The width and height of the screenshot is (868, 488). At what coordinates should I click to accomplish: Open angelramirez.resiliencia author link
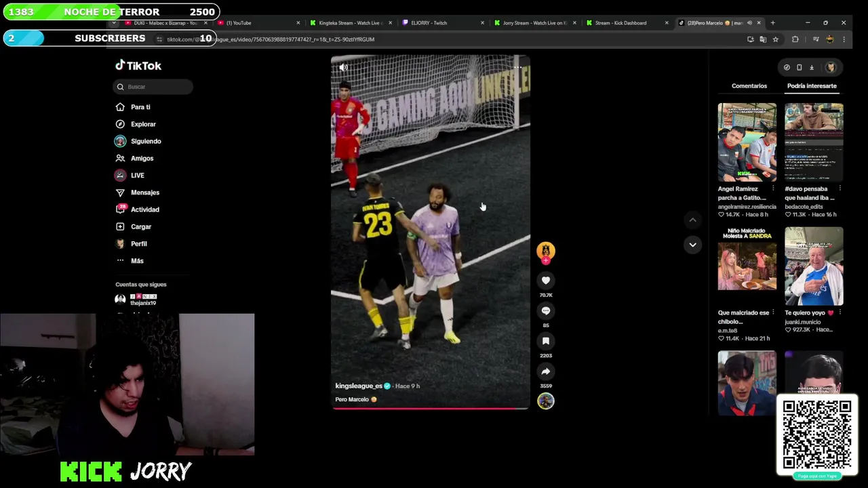tap(747, 207)
